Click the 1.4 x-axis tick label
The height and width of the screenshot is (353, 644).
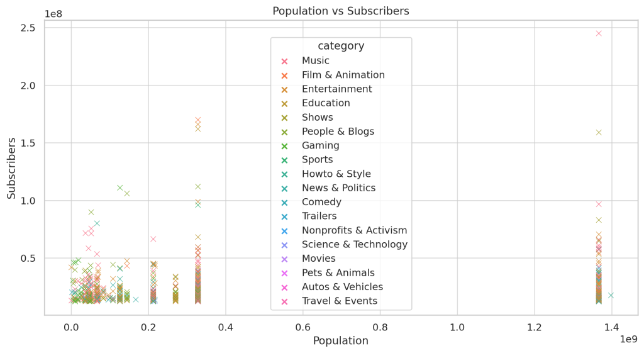point(611,327)
